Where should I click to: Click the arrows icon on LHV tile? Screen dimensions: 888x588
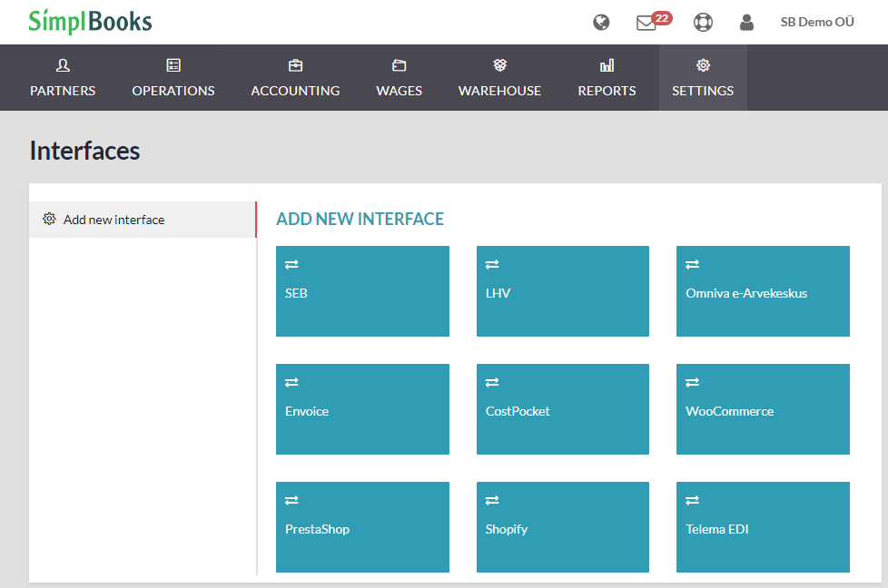(492, 264)
